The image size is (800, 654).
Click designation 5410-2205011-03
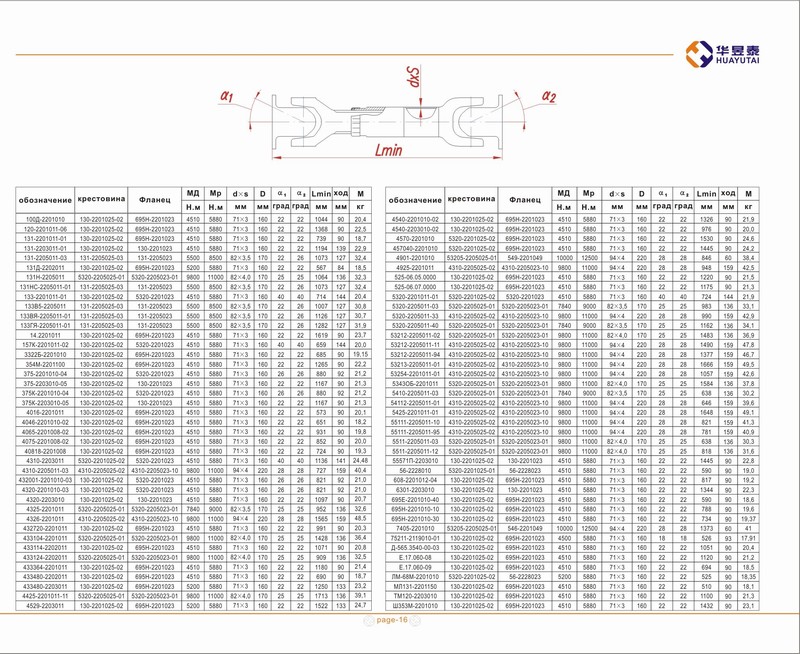click(x=415, y=393)
